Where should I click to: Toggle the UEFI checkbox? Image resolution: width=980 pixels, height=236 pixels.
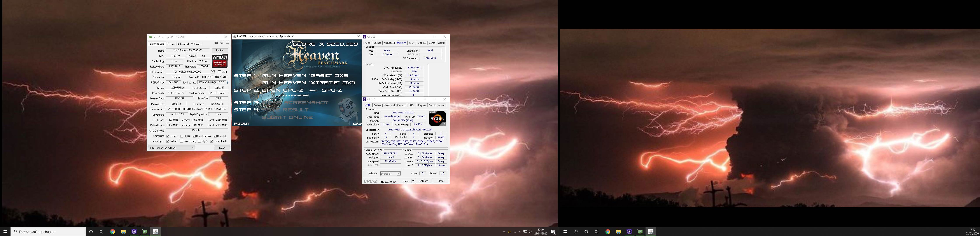[219, 72]
